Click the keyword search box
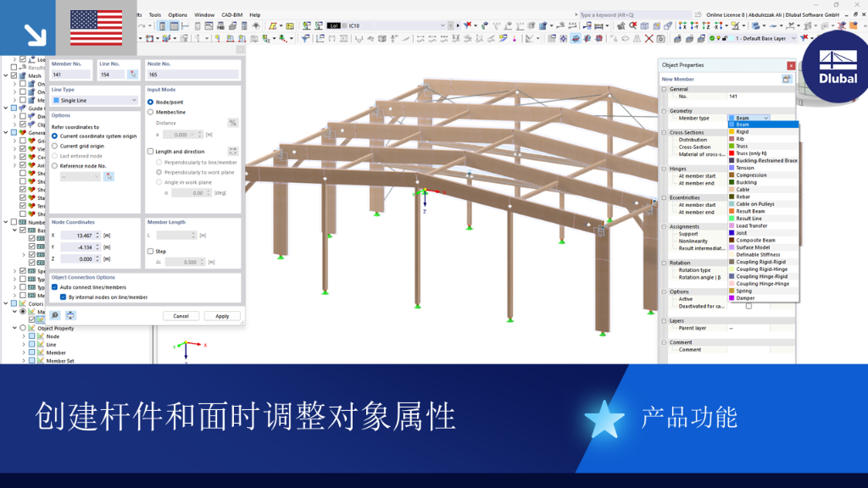This screenshot has width=868, height=488. (x=634, y=15)
